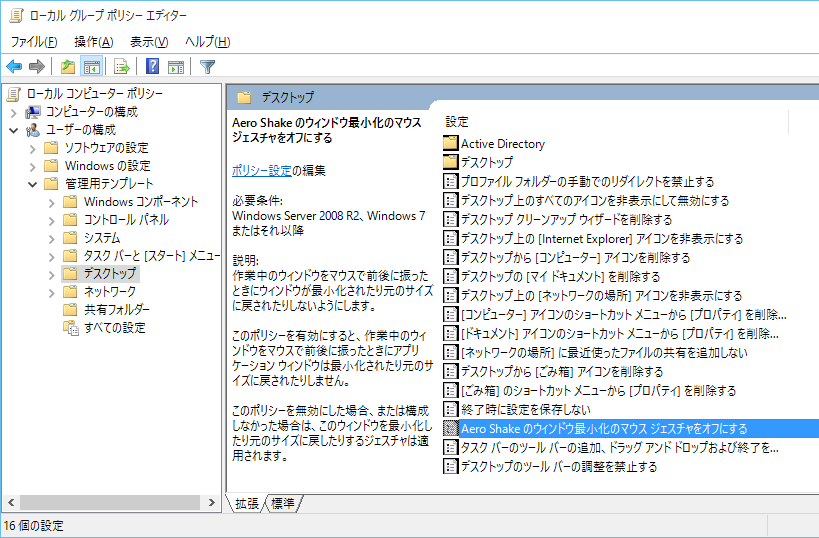Expand コンピューターの構成 node
The width and height of the screenshot is (819, 538).
(14, 112)
